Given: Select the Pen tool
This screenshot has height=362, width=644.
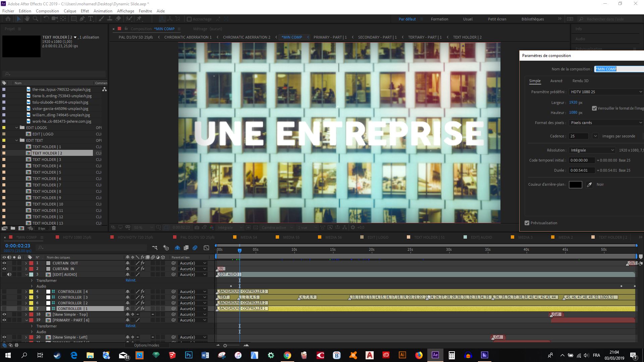Looking at the screenshot, I should (x=82, y=19).
